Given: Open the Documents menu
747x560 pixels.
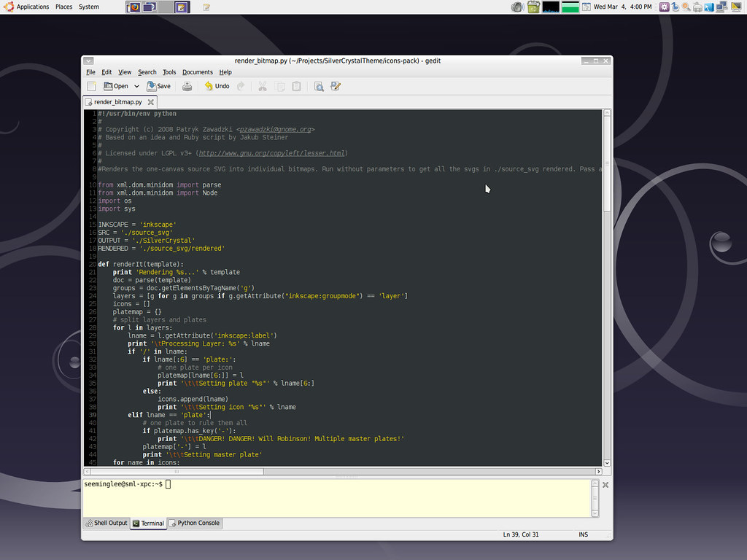Looking at the screenshot, I should [197, 72].
